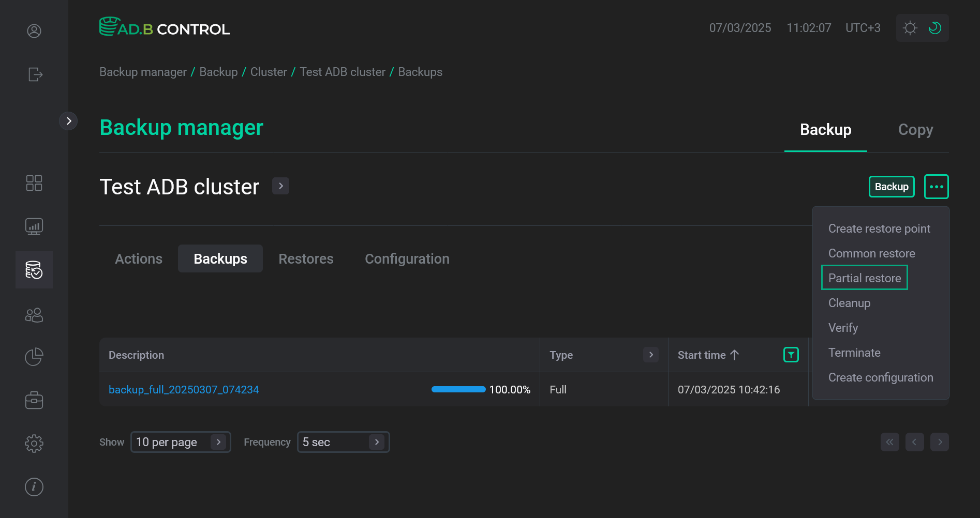Select the Backup top tab

[826, 130]
